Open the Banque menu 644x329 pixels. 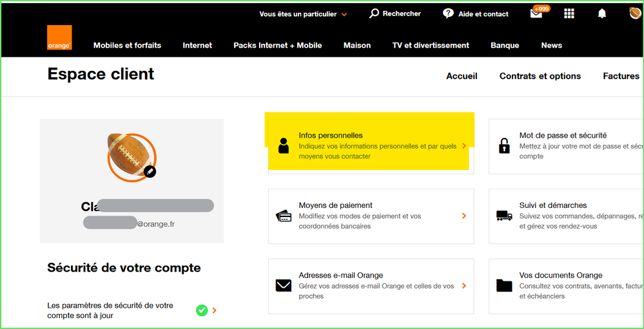pos(505,45)
